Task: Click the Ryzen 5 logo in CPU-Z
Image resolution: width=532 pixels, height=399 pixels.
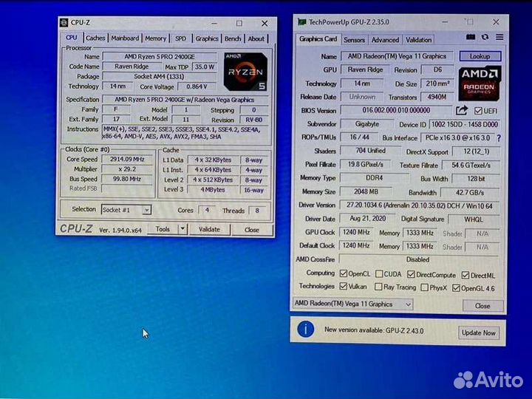Action: 245,72
